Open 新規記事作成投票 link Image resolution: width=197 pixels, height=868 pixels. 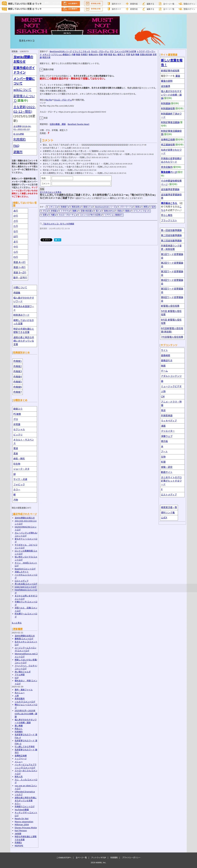[x=170, y=71]
